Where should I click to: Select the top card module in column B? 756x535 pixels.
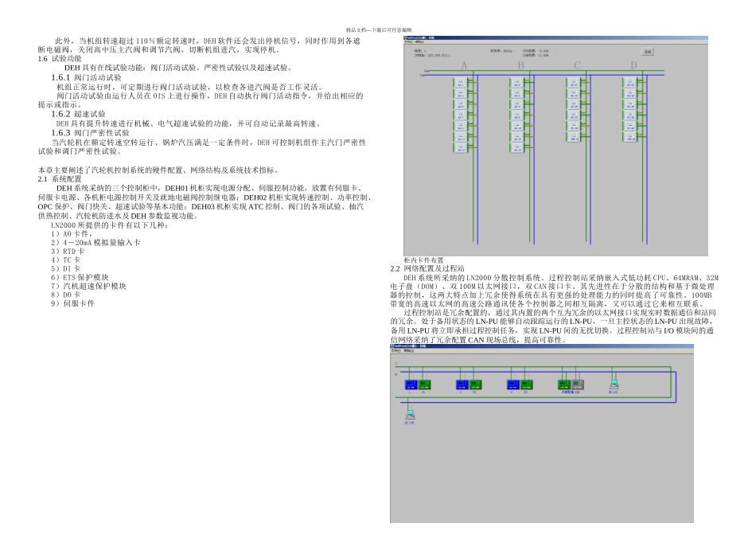point(516,83)
